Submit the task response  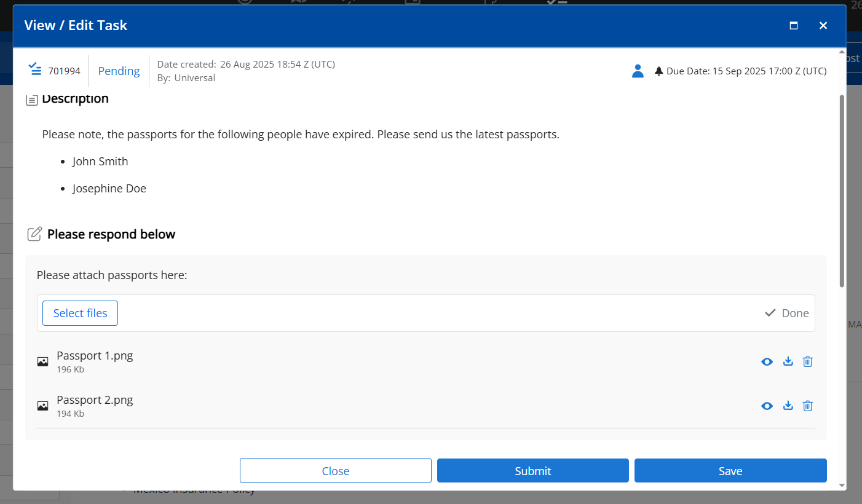click(533, 471)
